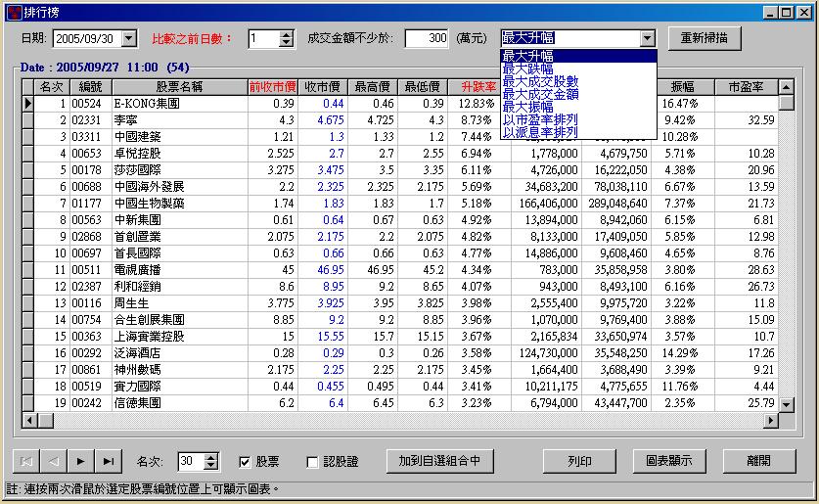
Task: Click row selector for 李寧 row
Action: coord(28,120)
